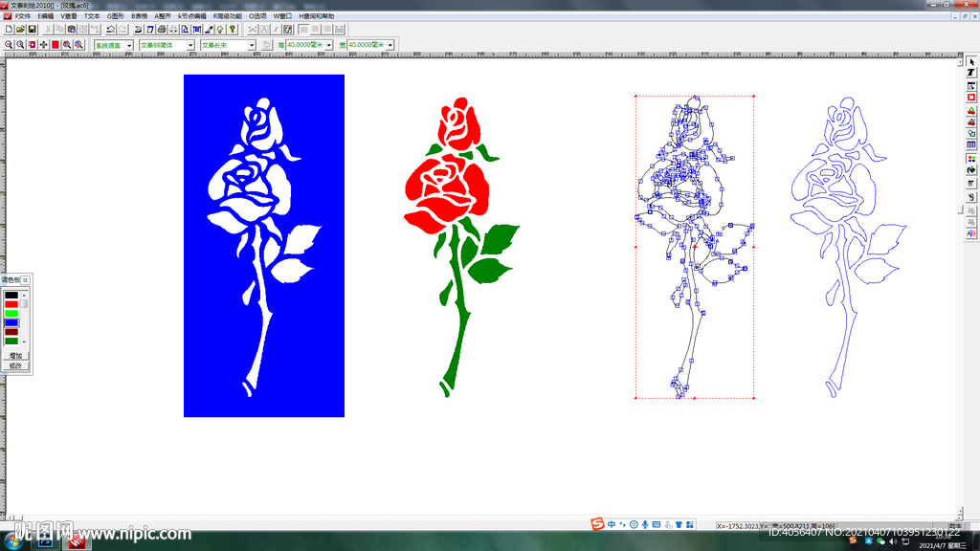Toggle the color palette panel button
Image resolution: width=980 pixels, height=551 pixels.
pyautogui.click(x=25, y=279)
